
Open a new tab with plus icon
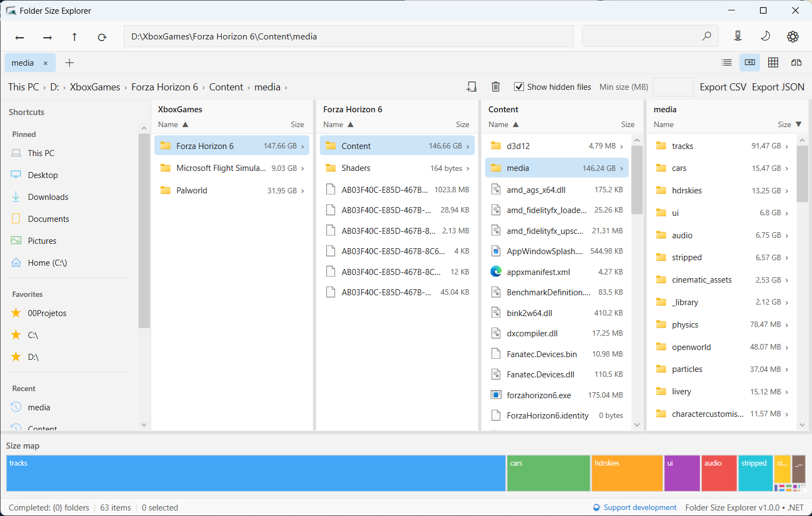pos(70,62)
